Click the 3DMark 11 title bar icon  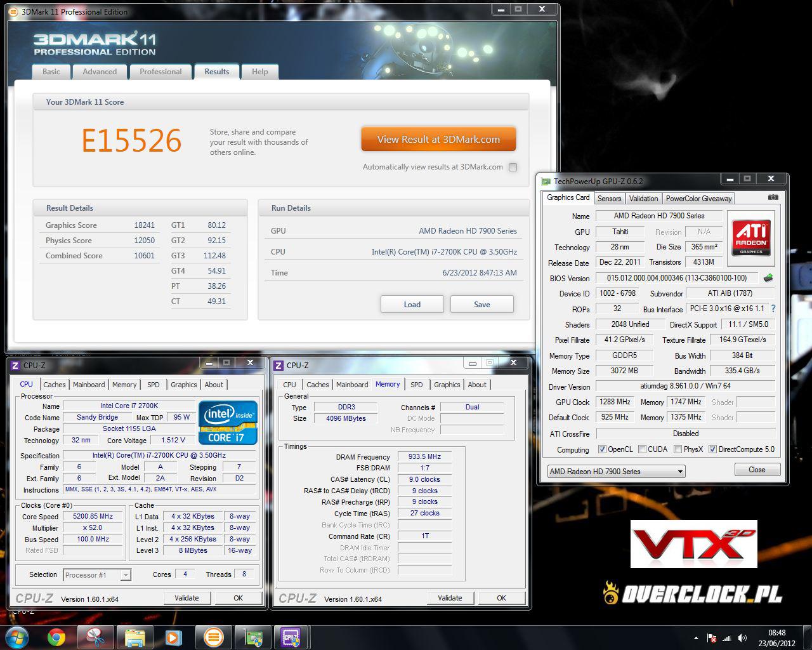[x=14, y=11]
